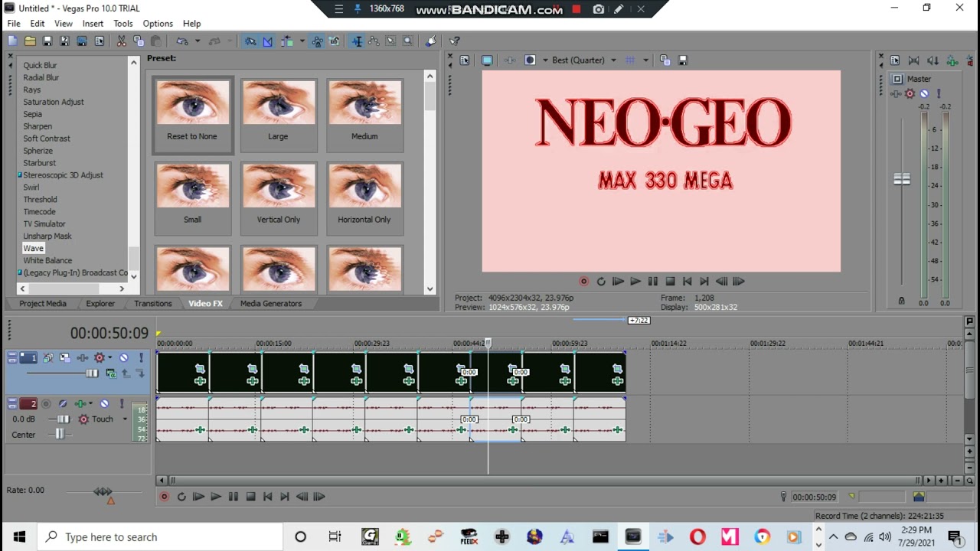Switch to the Project Media tab
The image size is (980, 551).
(x=43, y=304)
